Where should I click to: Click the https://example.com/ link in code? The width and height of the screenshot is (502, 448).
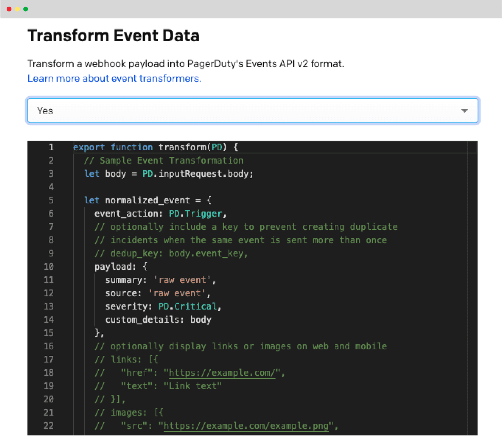pyautogui.click(x=222, y=373)
